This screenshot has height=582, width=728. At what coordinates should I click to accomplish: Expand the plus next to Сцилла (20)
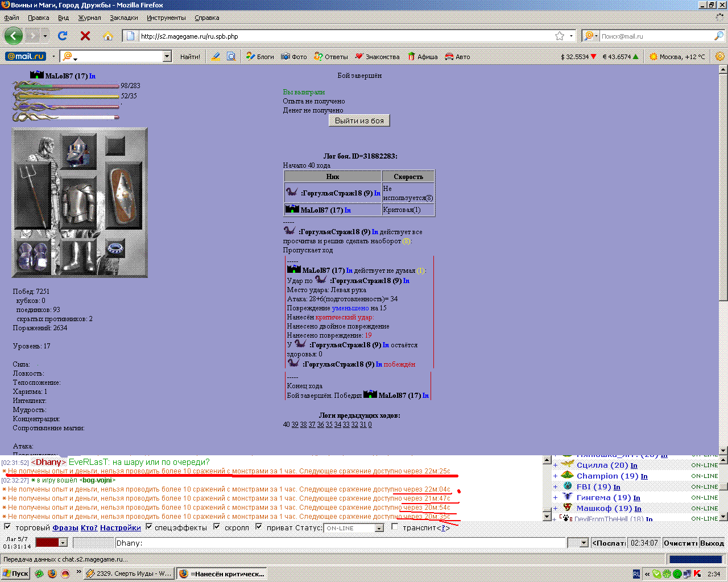coord(556,465)
